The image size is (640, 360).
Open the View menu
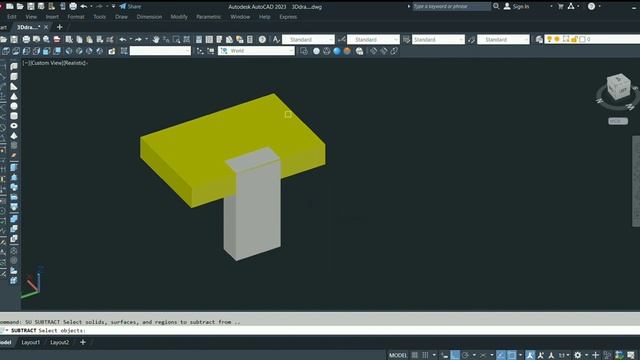click(x=31, y=17)
